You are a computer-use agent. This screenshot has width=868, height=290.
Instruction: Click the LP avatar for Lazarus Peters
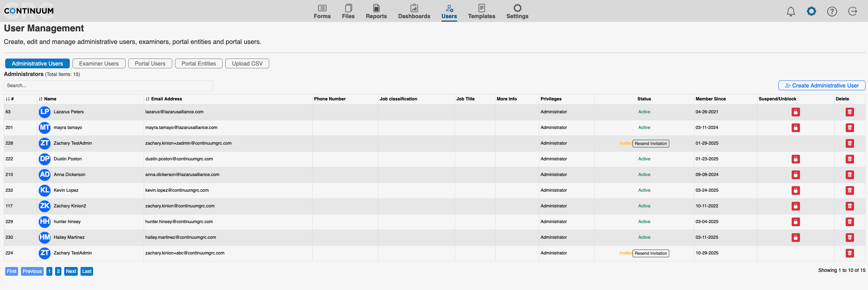(x=45, y=112)
